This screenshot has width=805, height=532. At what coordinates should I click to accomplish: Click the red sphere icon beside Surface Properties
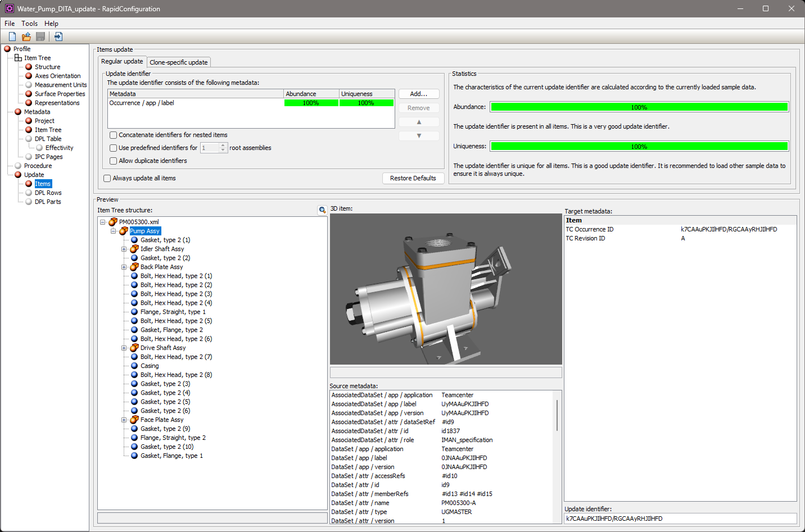29,94
